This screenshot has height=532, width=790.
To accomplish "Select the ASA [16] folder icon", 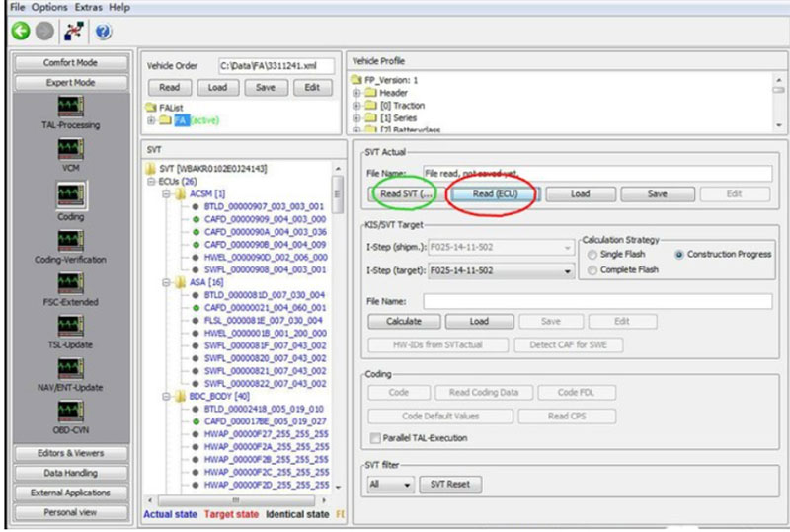I will click(181, 282).
